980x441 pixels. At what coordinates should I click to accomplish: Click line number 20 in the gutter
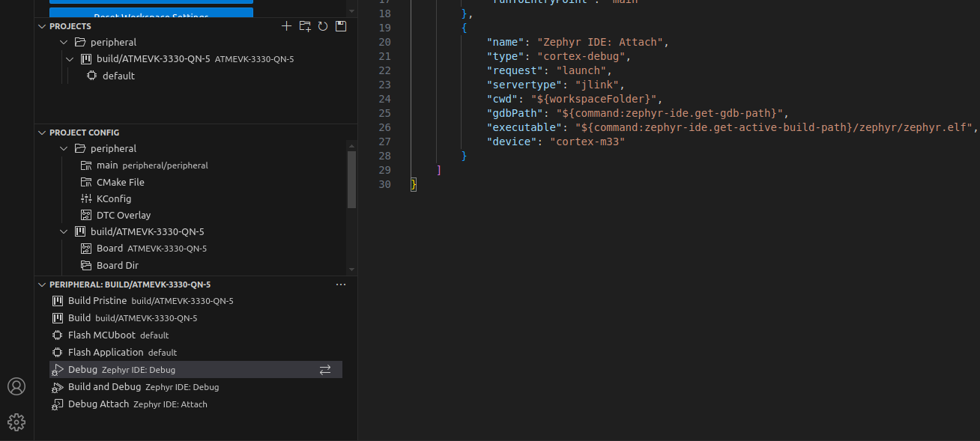(x=384, y=42)
